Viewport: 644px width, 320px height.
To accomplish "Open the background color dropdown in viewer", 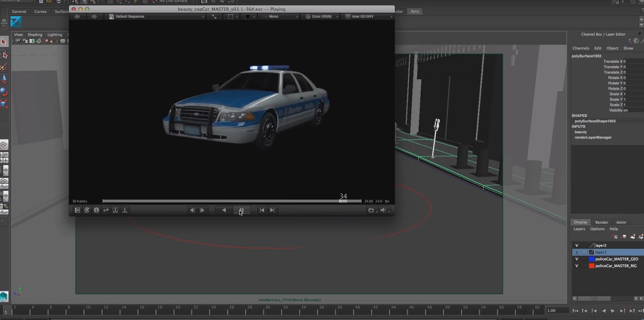I will point(250,16).
